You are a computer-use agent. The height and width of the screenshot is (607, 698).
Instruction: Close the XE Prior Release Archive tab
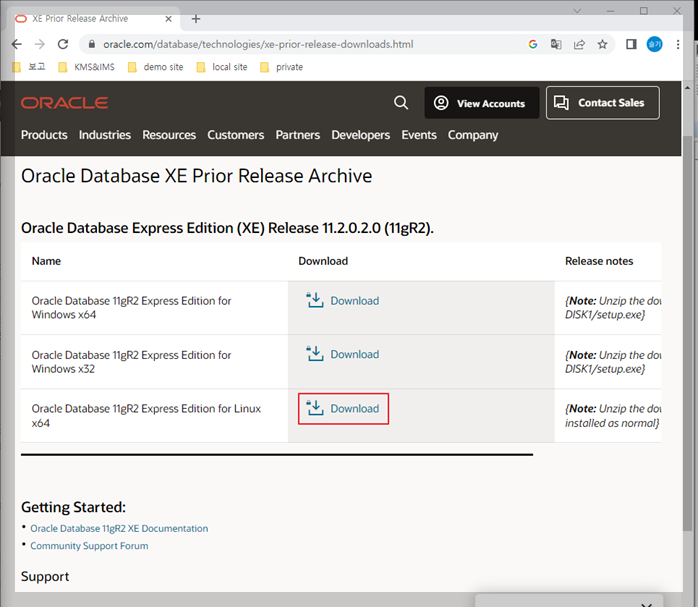tap(168, 19)
